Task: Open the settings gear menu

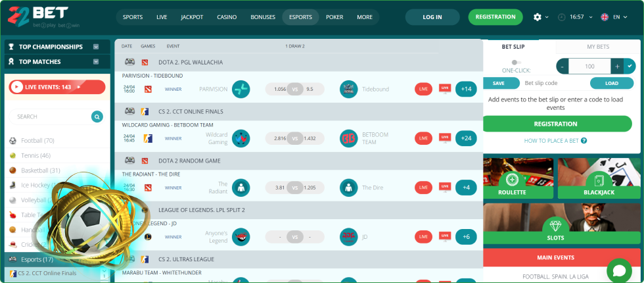Action: pyautogui.click(x=538, y=17)
